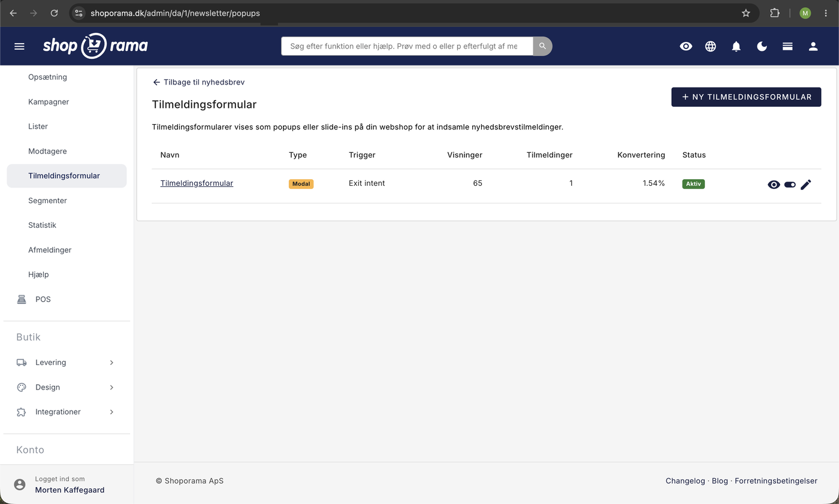Open the globe language icon
This screenshot has width=839, height=504.
711,46
